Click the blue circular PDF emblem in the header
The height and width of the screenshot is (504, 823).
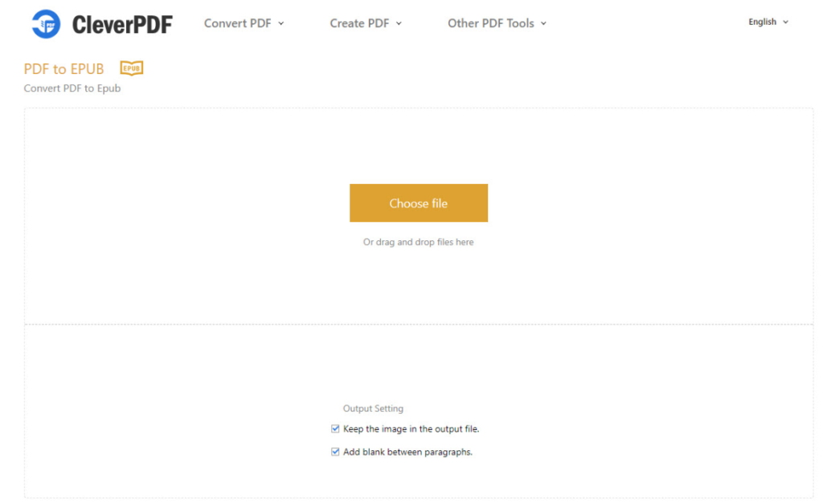[46, 23]
